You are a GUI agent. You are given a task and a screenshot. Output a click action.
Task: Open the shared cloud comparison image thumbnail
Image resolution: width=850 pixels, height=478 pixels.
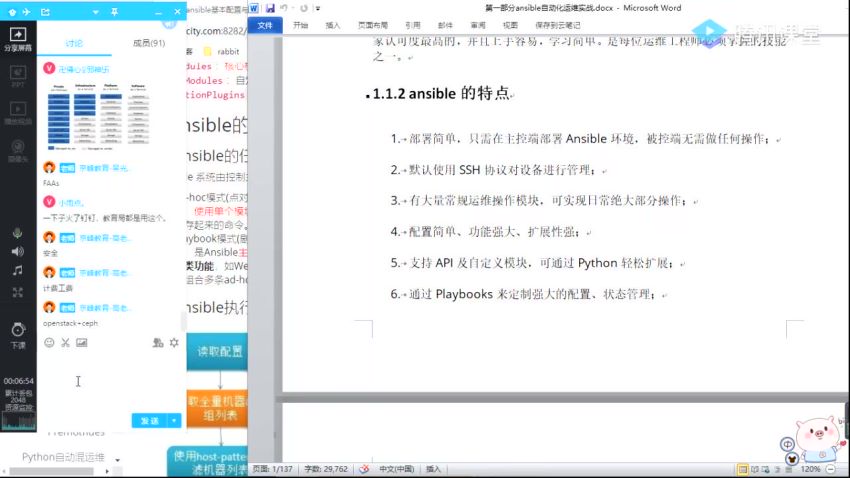click(98, 117)
